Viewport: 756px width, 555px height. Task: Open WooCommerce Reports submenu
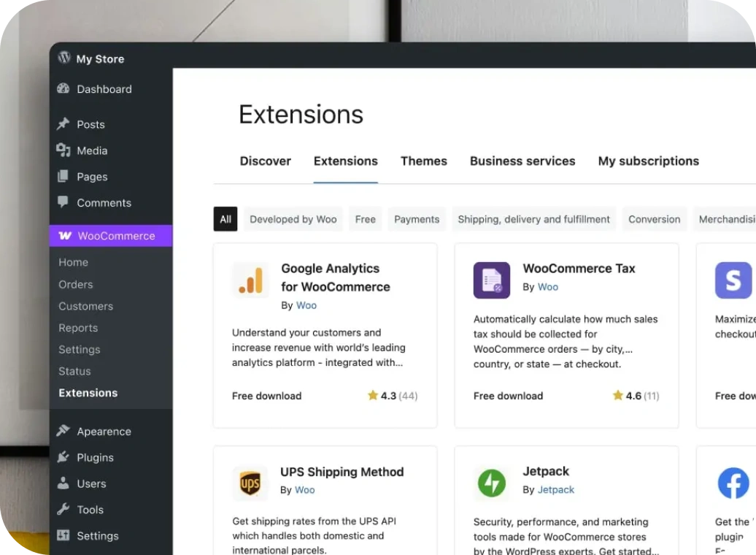[x=78, y=328]
